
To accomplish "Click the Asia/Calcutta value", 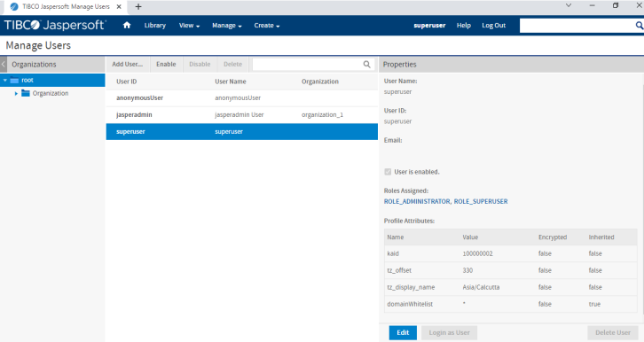I will [x=481, y=287].
